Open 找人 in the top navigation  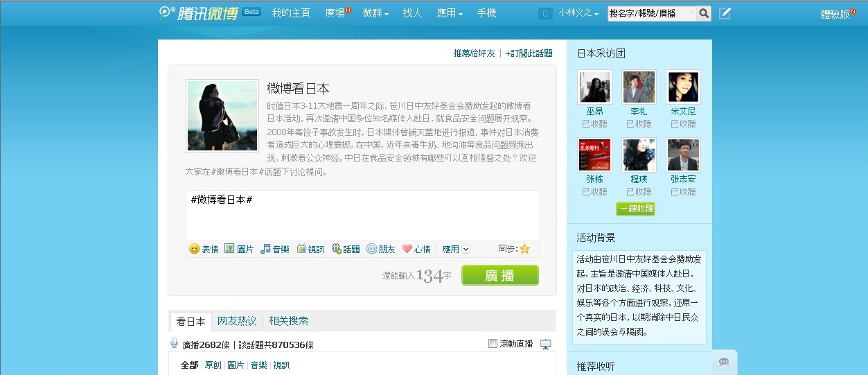point(412,13)
